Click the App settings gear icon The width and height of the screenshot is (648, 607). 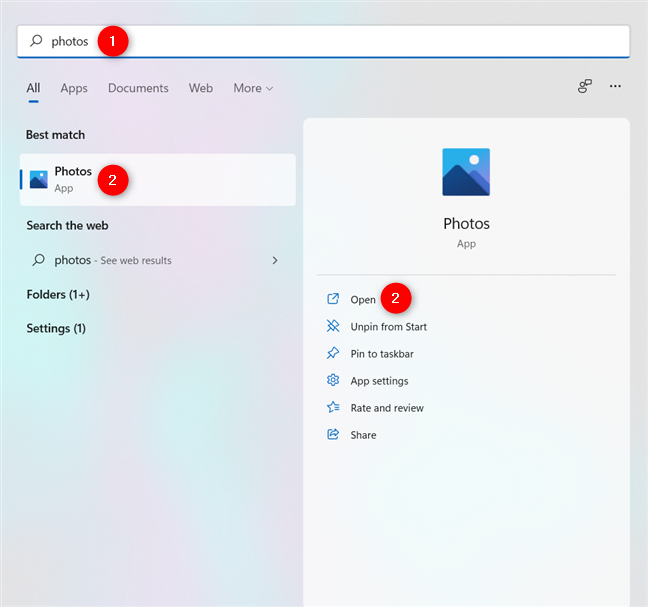tap(333, 380)
